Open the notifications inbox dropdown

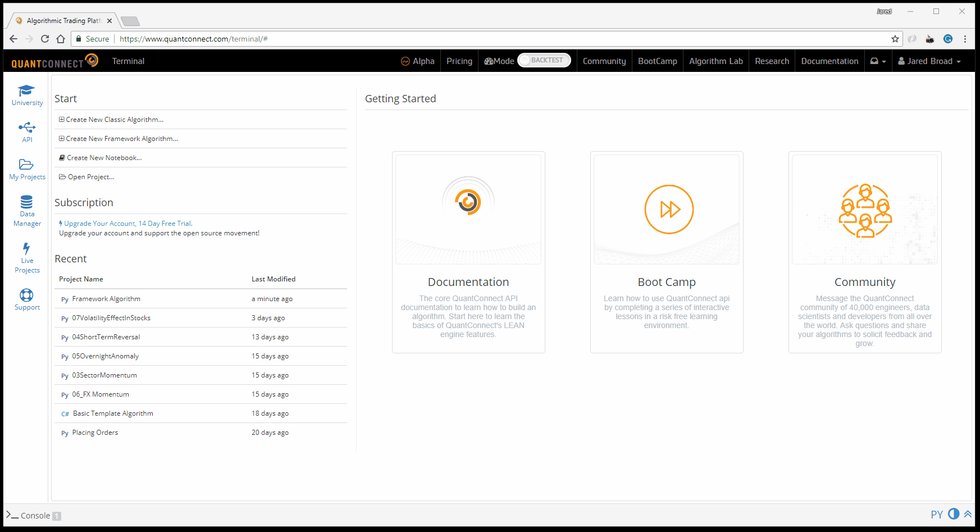[878, 61]
